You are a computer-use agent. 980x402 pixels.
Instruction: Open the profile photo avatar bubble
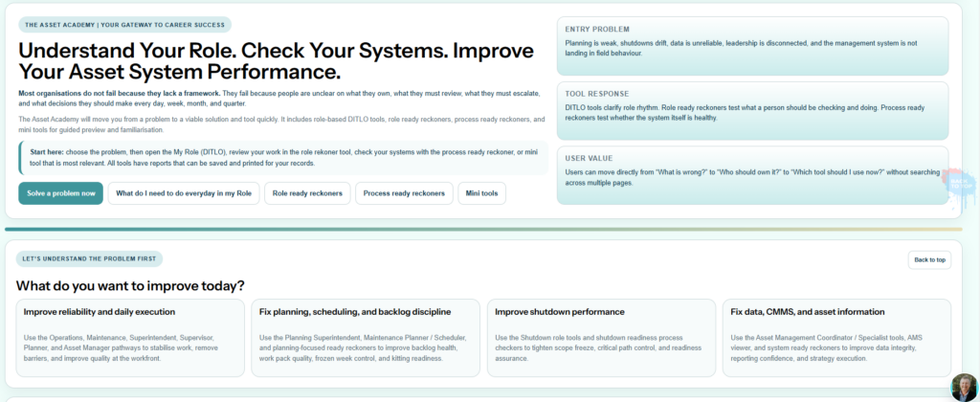tap(964, 387)
